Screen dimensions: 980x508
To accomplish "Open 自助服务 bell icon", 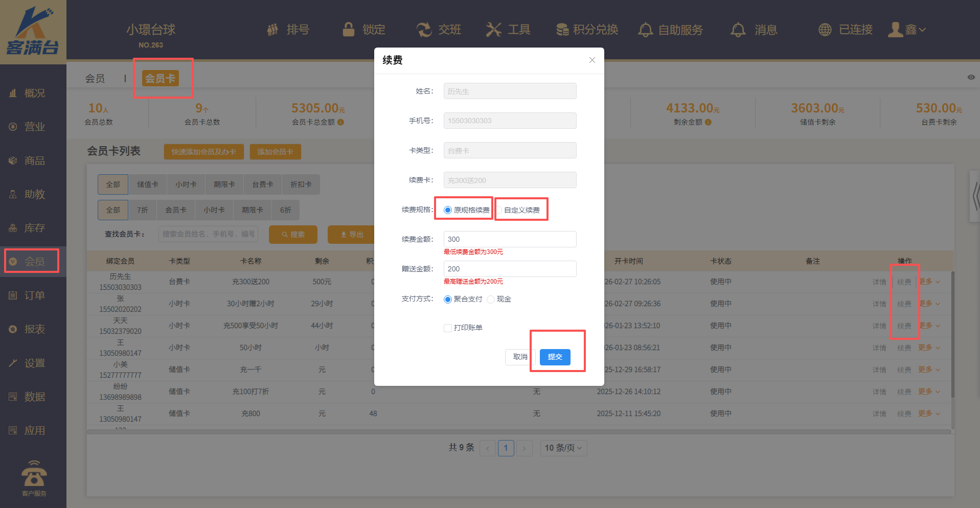I will (x=645, y=30).
